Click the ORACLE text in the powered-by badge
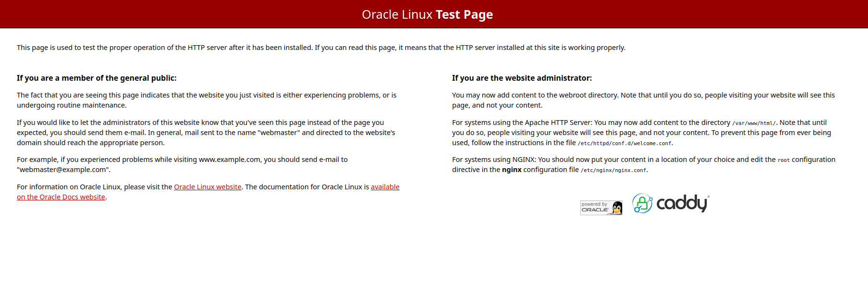The height and width of the screenshot is (308, 868). click(595, 210)
